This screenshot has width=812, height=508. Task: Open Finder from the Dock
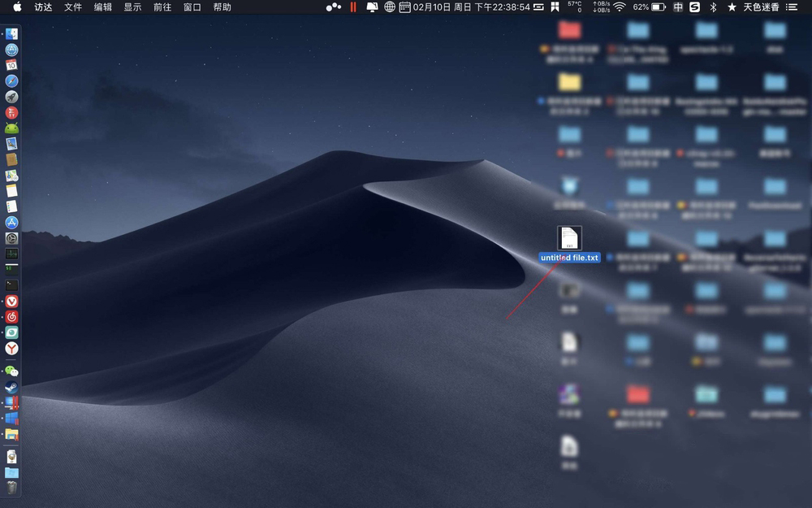(11, 34)
